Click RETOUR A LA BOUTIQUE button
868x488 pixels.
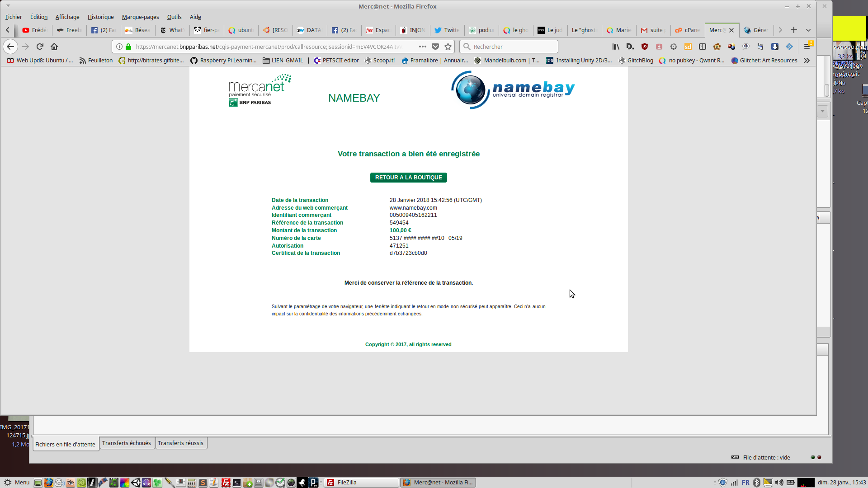(408, 178)
